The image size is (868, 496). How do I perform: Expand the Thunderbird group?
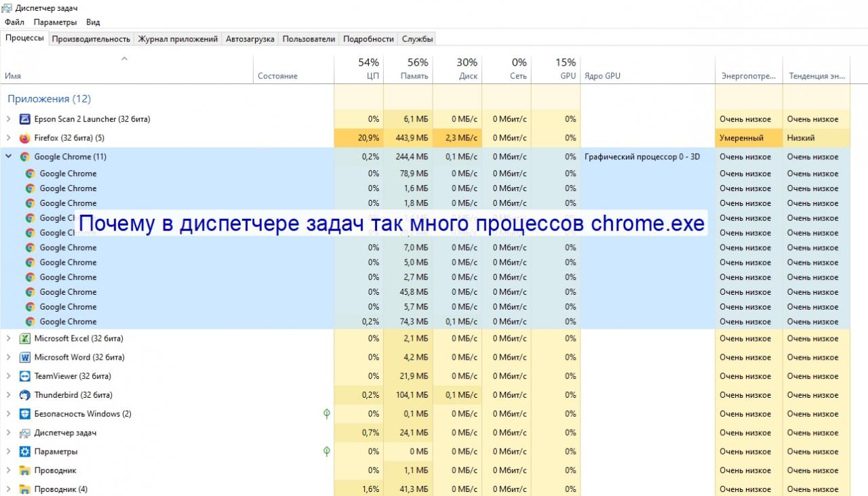click(x=8, y=395)
